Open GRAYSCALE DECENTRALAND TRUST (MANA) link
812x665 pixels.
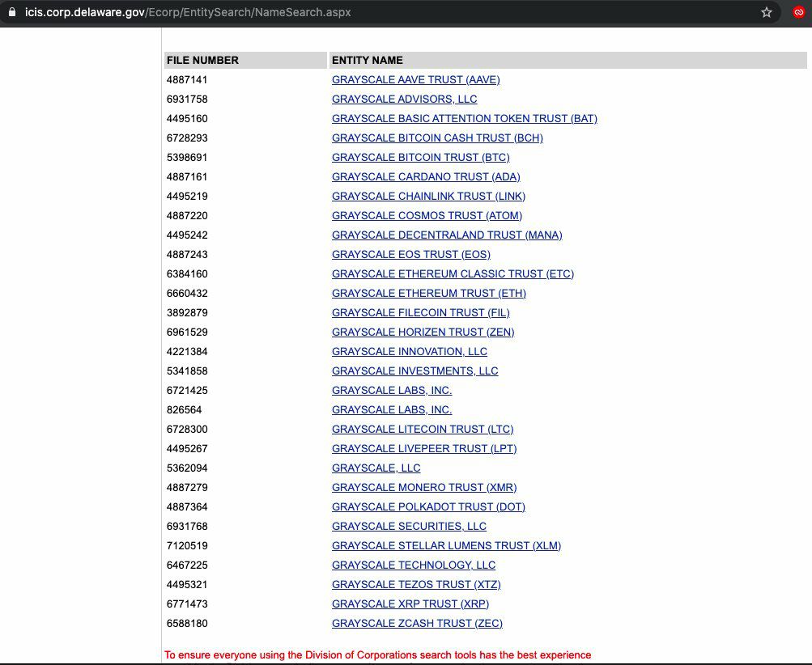coord(447,235)
